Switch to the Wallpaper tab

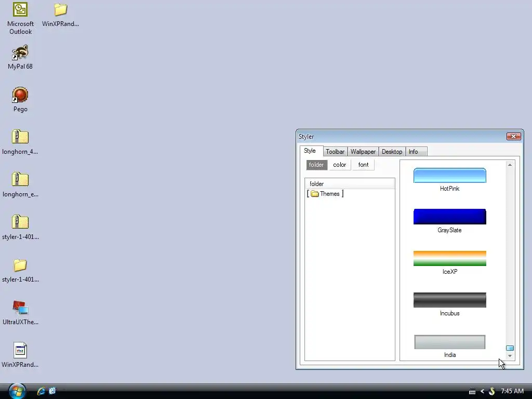pos(363,152)
